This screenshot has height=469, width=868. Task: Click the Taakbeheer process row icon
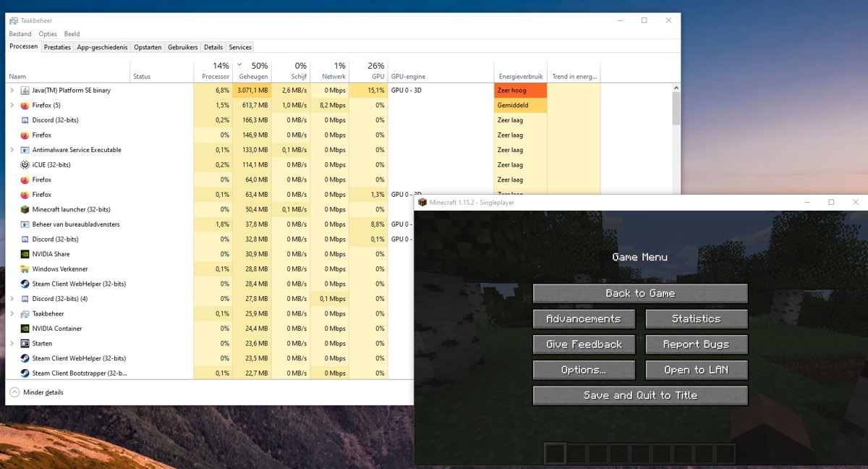click(25, 313)
